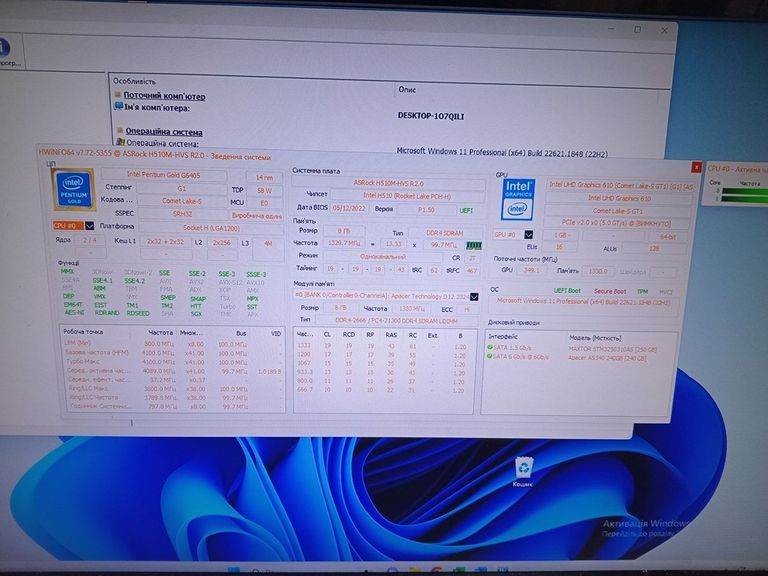Click the Intel H510 chipset field
The image size is (768, 576).
[x=407, y=195]
